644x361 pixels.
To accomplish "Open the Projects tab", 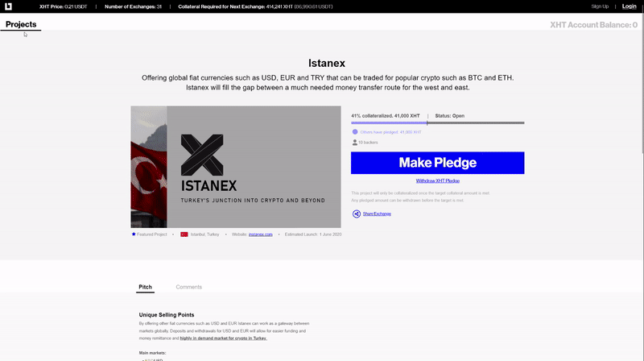I will click(21, 24).
